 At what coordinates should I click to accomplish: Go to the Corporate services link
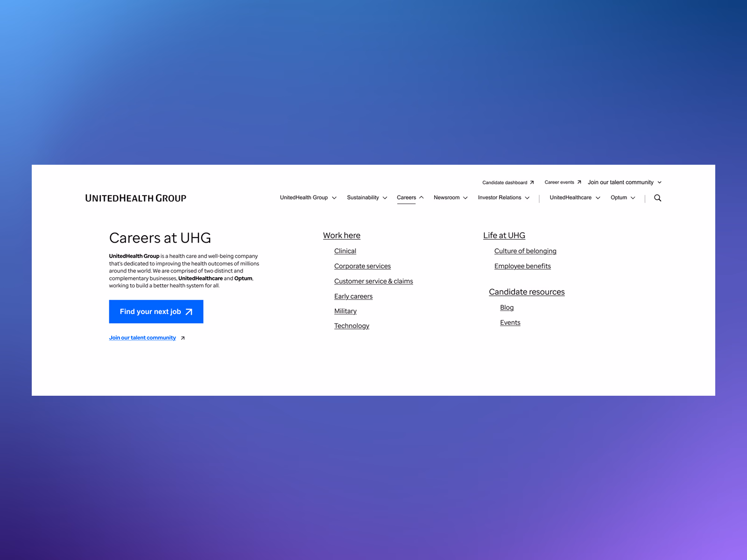click(x=362, y=266)
